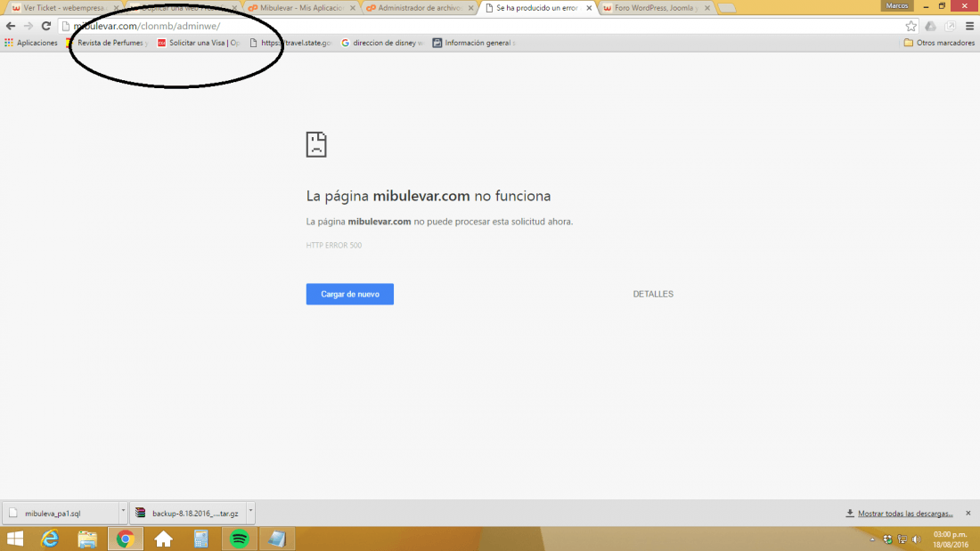Close the Foro WordPress tab

(707, 8)
